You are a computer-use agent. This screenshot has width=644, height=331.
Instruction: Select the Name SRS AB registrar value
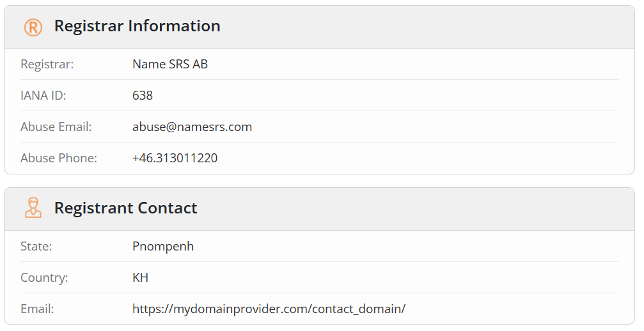coord(170,64)
